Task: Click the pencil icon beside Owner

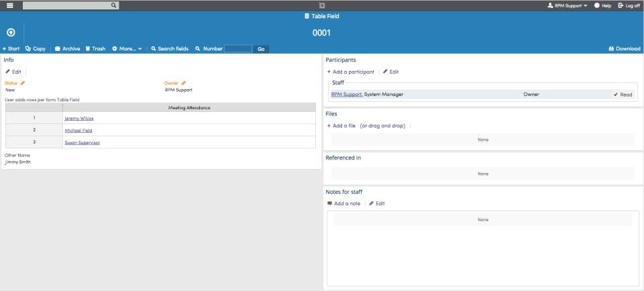Action: tap(184, 83)
